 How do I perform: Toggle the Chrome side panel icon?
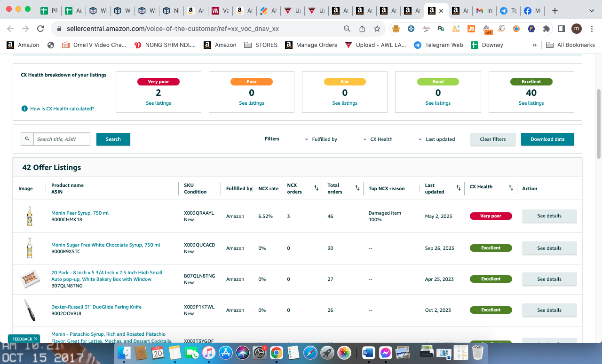click(561, 29)
